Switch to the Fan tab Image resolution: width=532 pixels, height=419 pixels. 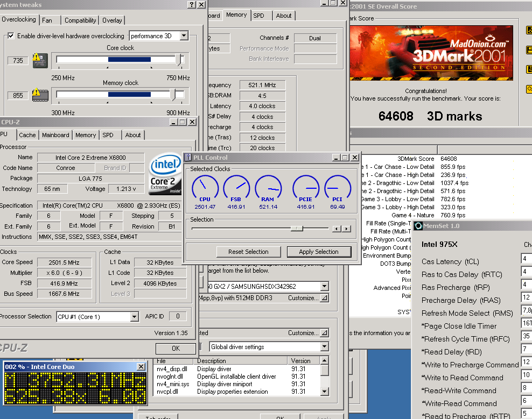point(50,20)
